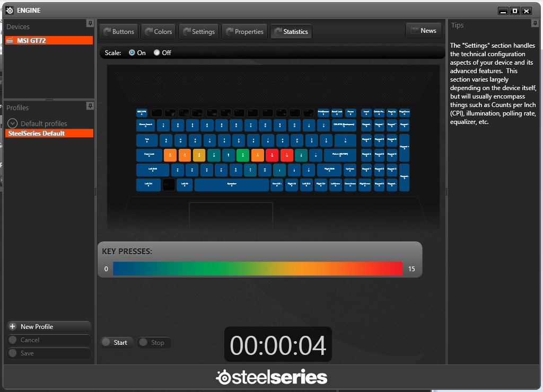Select the Right Shift key

(x=329, y=170)
